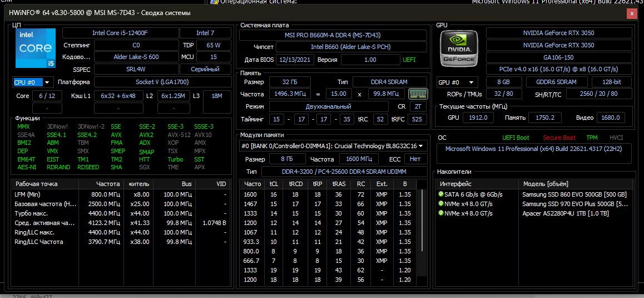Click the video clock 1680.0 value

[x=611, y=118]
